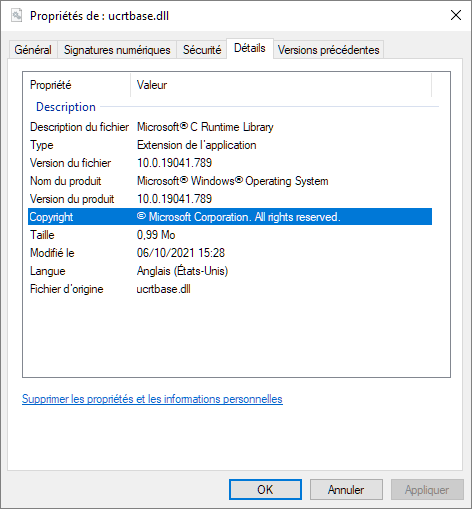Image resolution: width=472 pixels, height=509 pixels.
Task: Click the Annuler button
Action: pos(346,489)
